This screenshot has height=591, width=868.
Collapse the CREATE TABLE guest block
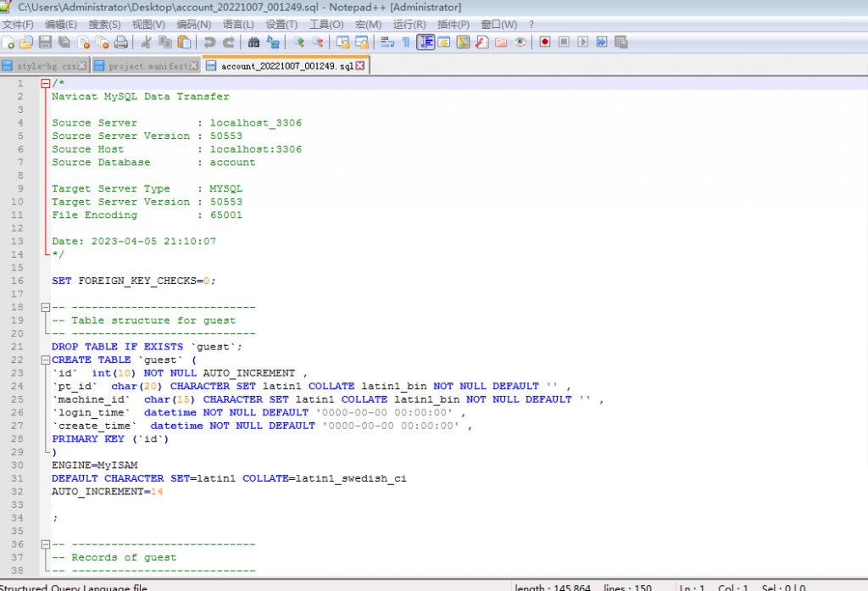(43, 359)
